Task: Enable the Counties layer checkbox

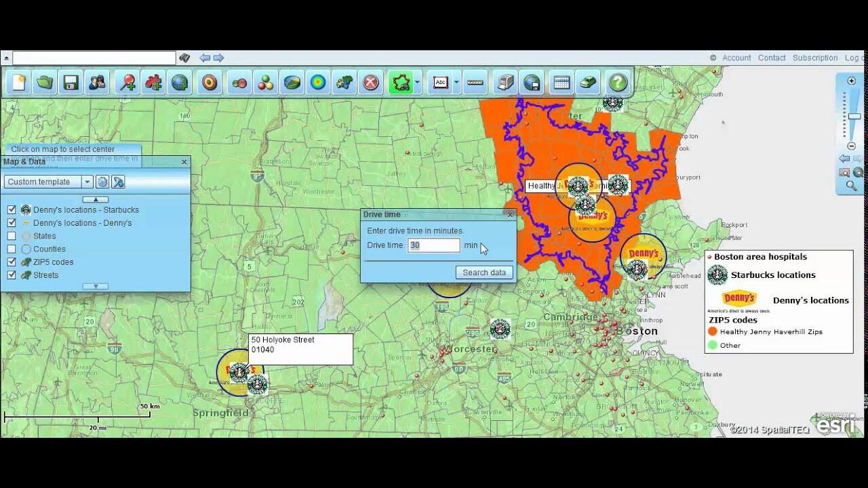Action: coord(12,249)
